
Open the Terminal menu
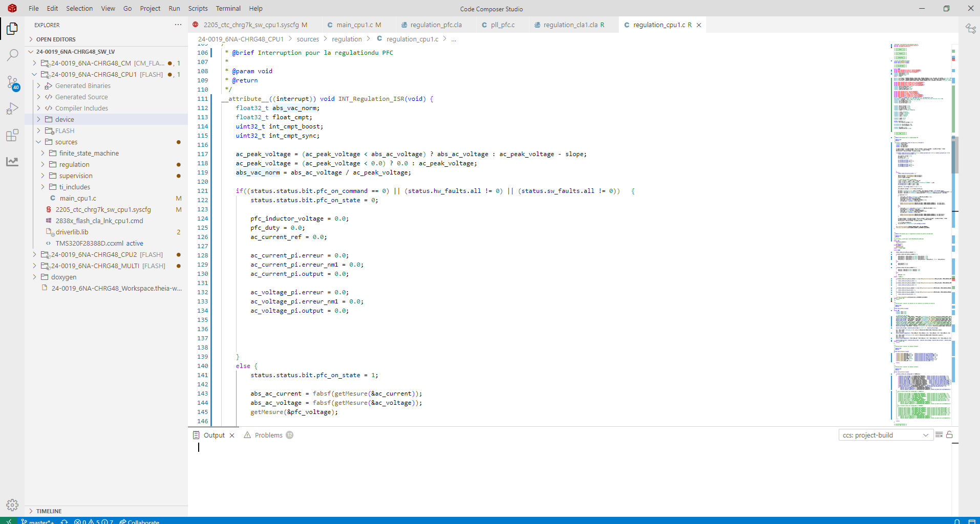[x=228, y=8]
